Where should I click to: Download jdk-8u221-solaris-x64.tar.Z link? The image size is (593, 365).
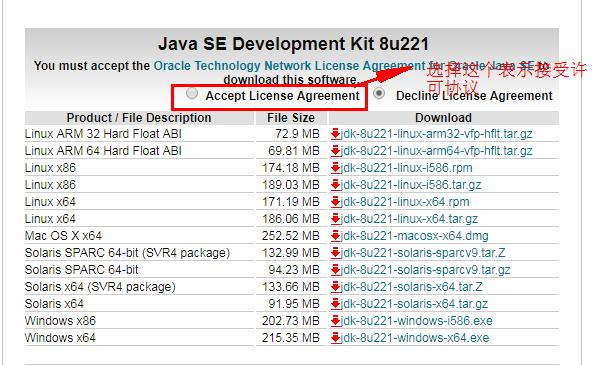click(x=411, y=287)
